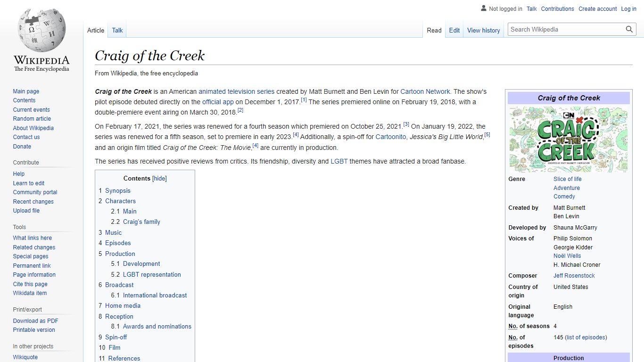Click Donate link
Image resolution: width=644 pixels, height=362 pixels.
pos(22,147)
